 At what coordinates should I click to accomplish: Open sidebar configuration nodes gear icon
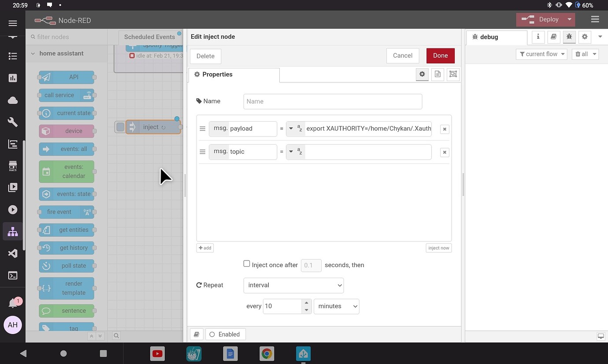point(585,37)
